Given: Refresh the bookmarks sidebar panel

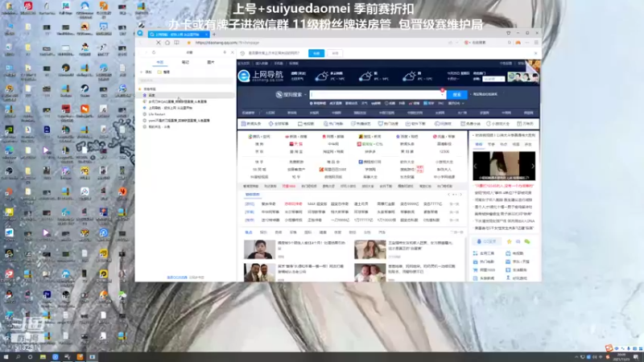Looking at the screenshot, I should (x=154, y=52).
